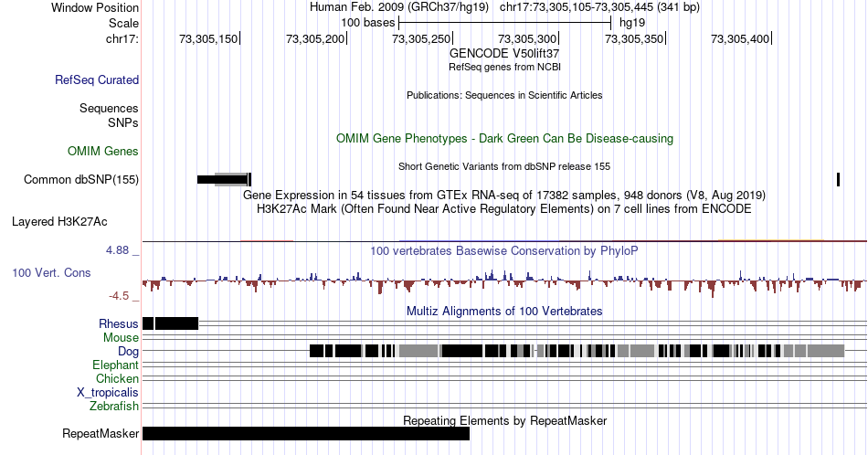Screen dimensions: 868x455
Task: Click the 73,305,150 ruler position
Action: (208, 38)
